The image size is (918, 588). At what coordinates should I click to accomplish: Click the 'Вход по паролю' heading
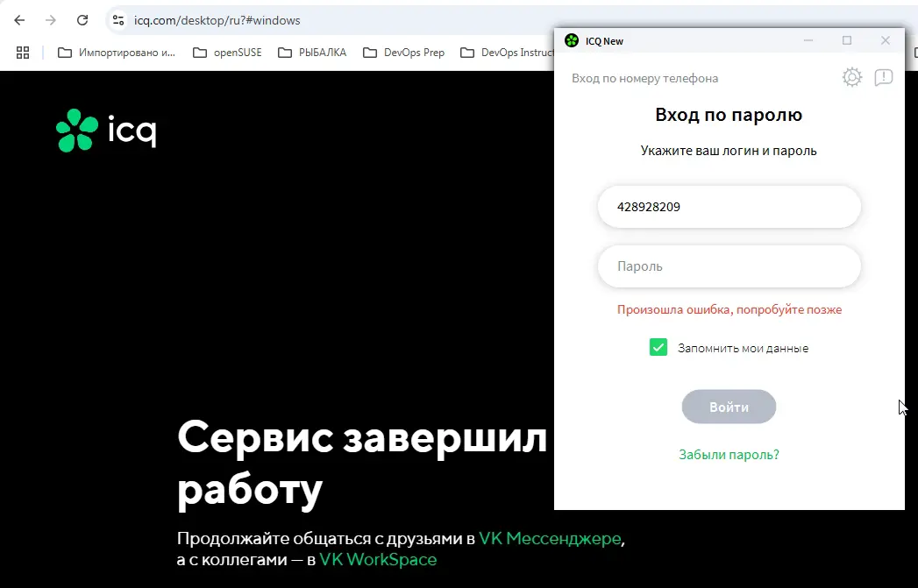(729, 115)
